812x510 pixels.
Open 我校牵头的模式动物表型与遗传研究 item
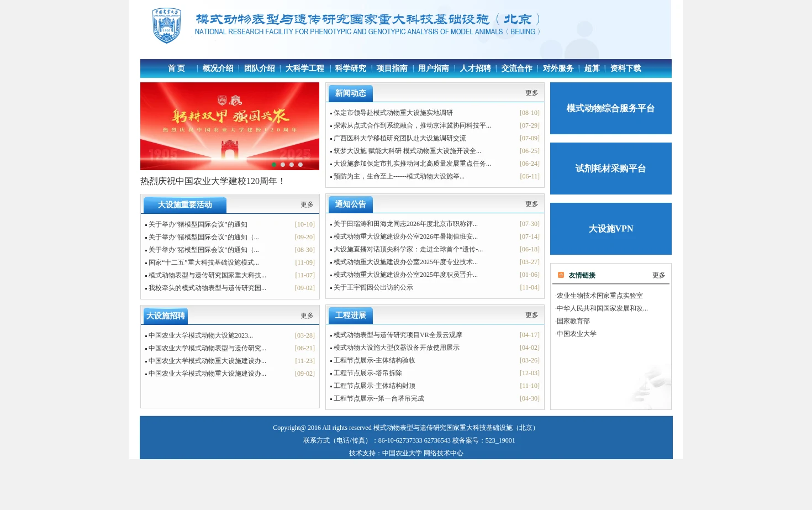click(207, 288)
